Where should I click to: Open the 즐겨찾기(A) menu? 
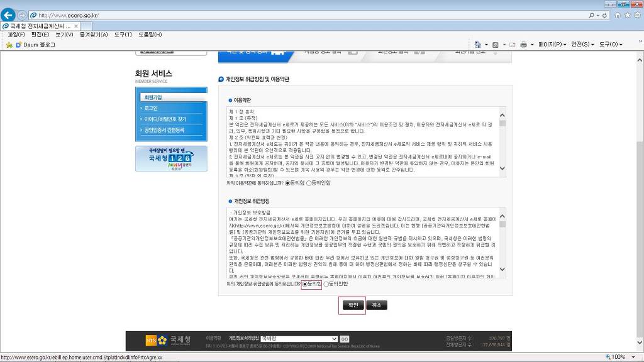coord(94,35)
